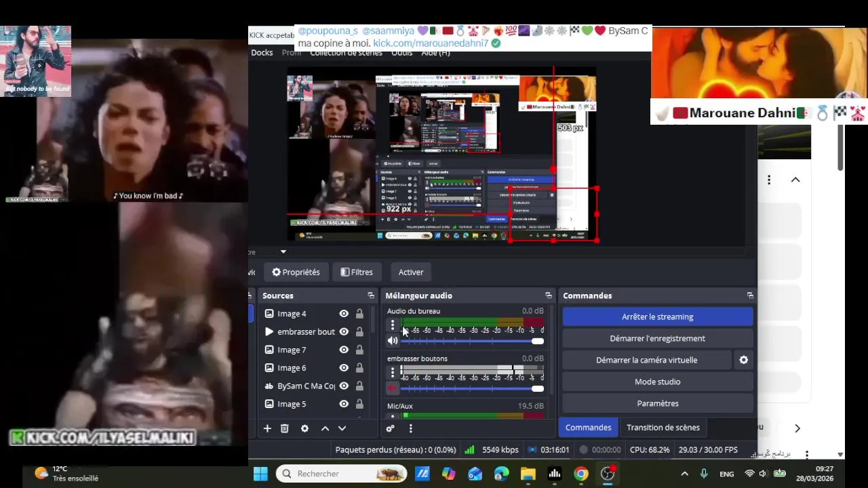Unmute embrasser boutons audio channel
This screenshot has width=868, height=488.
pos(393,388)
